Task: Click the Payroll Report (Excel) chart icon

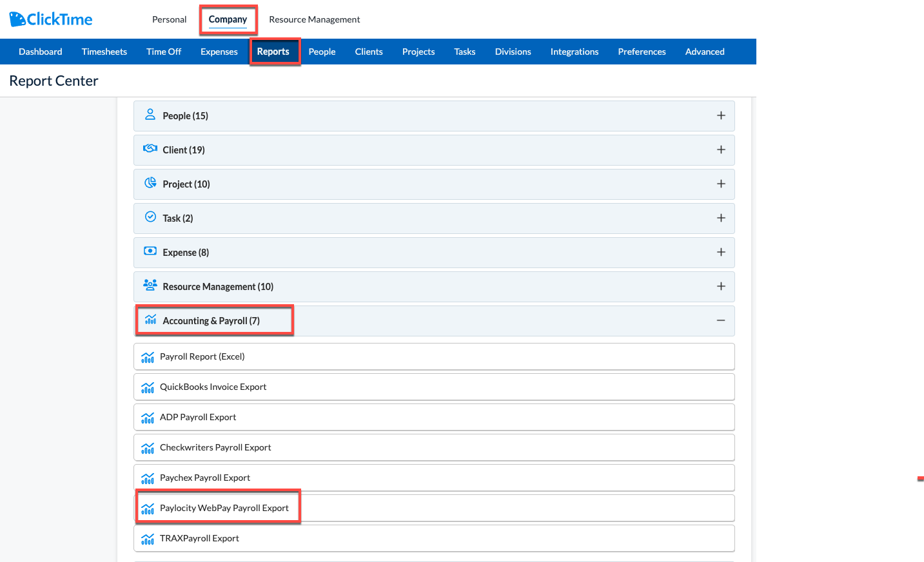Action: (x=148, y=357)
